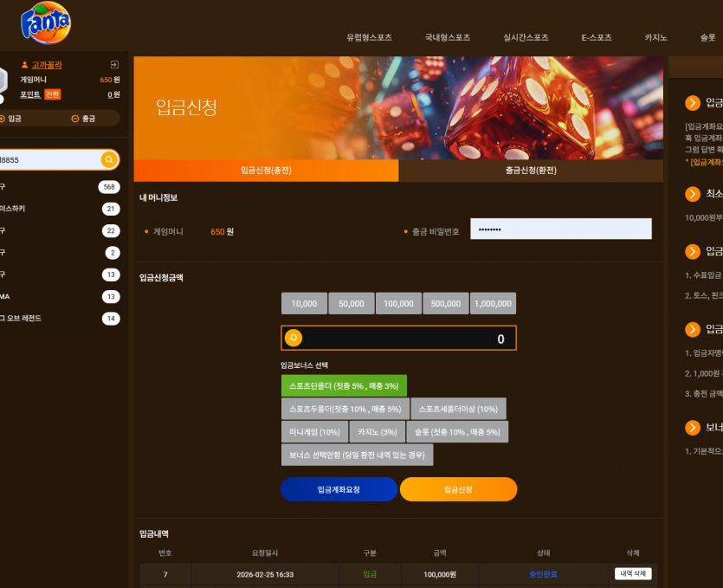Select 카지노 (3%) bonus option

[x=378, y=432]
